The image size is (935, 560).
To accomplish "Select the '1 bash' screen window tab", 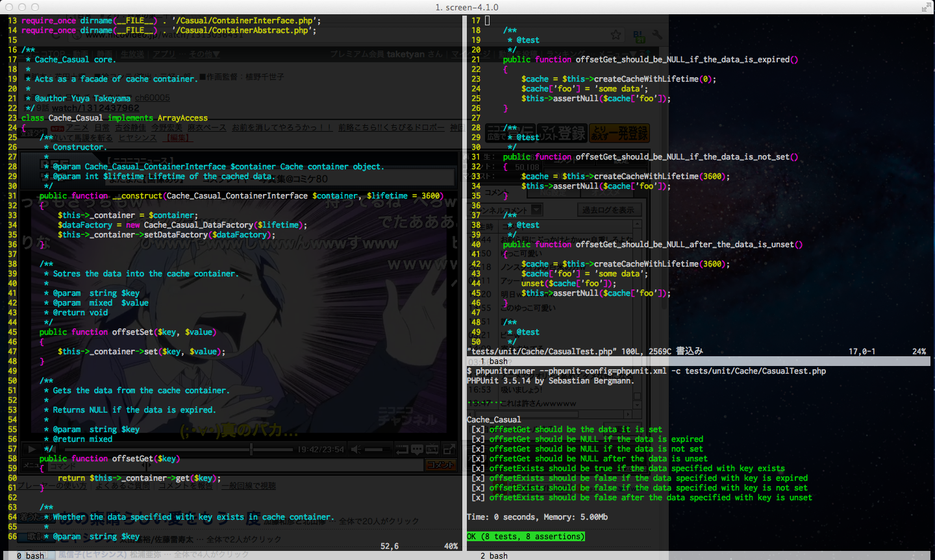I will [x=494, y=361].
